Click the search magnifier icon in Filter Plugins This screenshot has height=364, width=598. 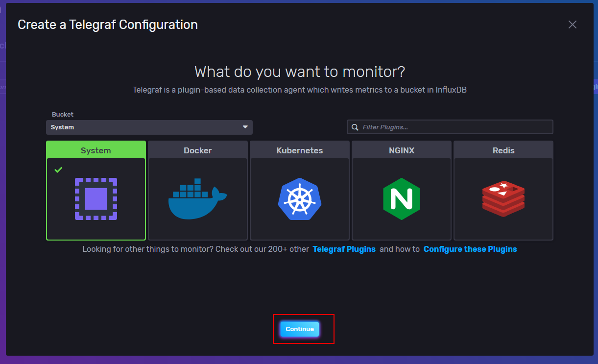click(x=355, y=127)
